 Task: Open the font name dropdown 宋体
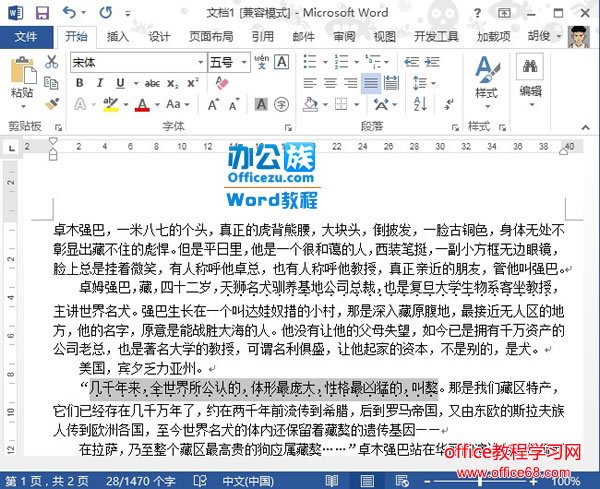pyautogui.click(x=201, y=62)
